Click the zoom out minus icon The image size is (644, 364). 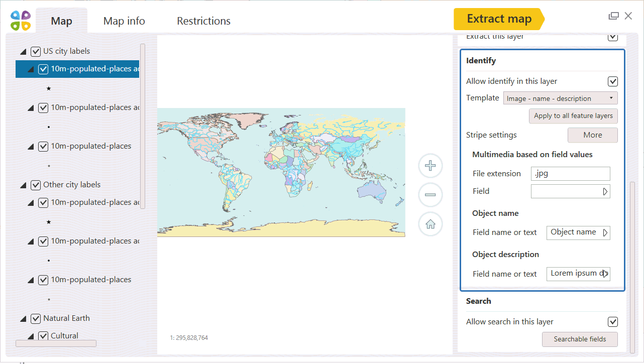click(x=430, y=195)
